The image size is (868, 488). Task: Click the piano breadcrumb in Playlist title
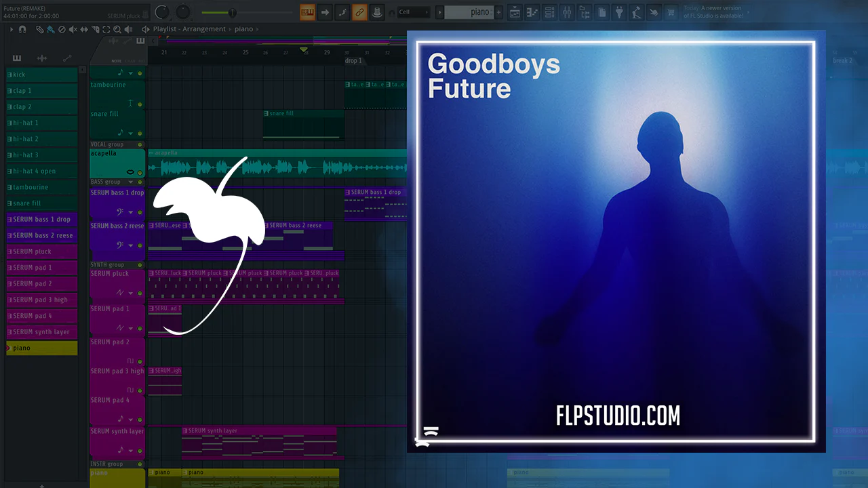pyautogui.click(x=243, y=29)
